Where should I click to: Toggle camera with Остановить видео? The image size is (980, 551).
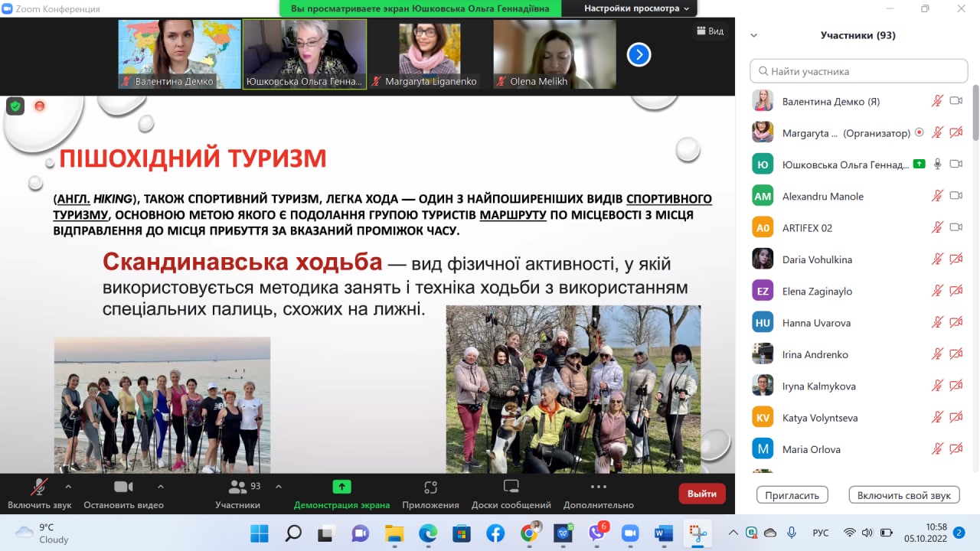point(123,487)
